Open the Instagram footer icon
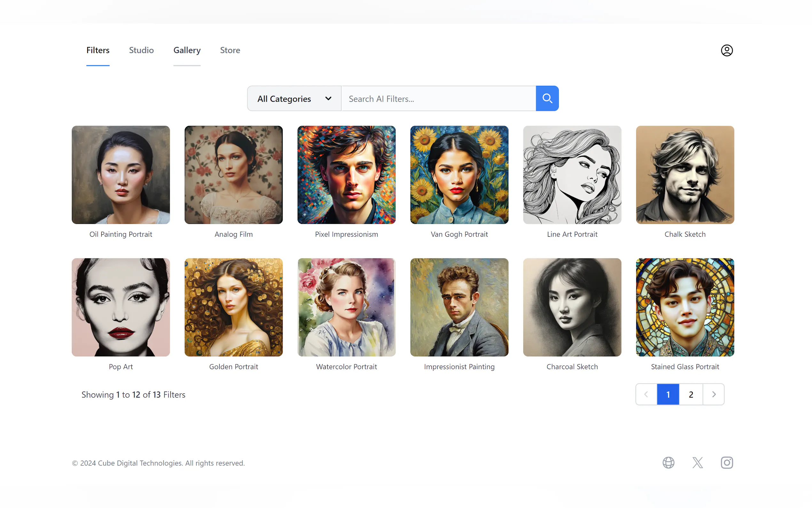 726,463
